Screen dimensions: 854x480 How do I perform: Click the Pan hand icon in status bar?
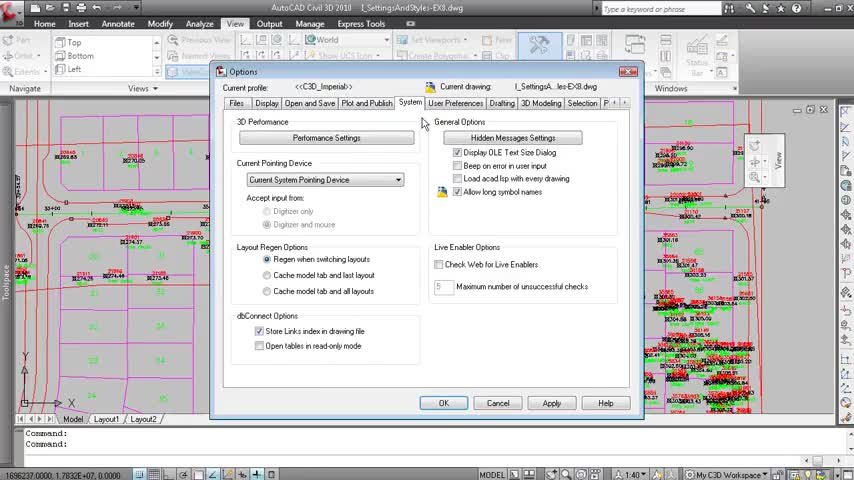coord(552,475)
